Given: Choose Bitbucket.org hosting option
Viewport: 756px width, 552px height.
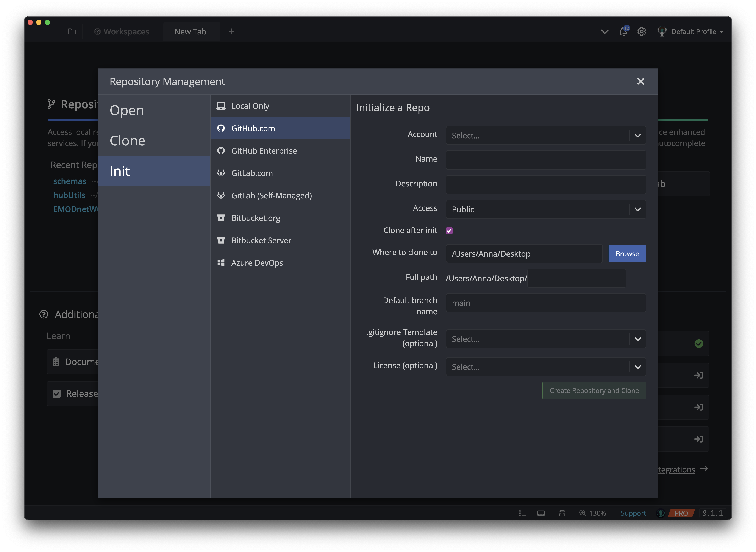Looking at the screenshot, I should tap(280, 218).
